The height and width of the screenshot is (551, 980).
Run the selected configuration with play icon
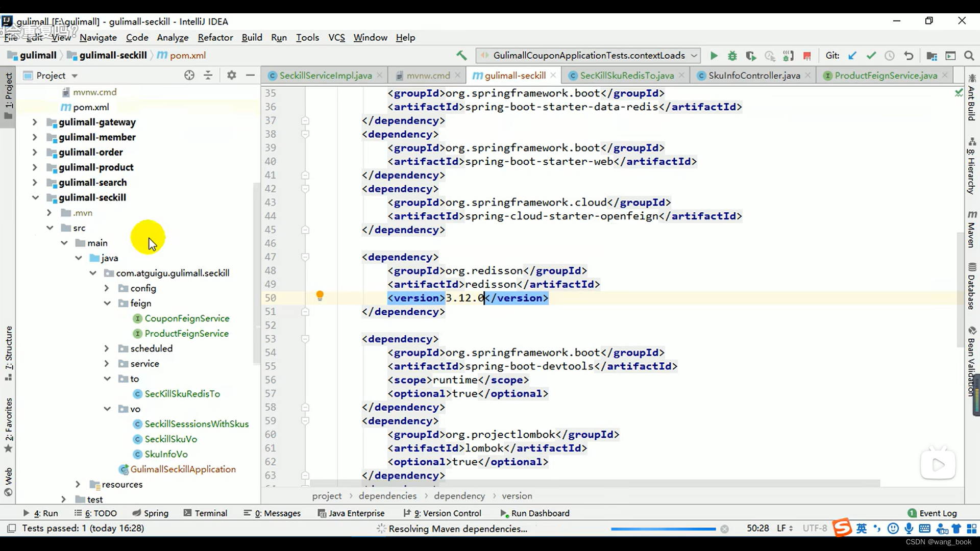tap(714, 56)
